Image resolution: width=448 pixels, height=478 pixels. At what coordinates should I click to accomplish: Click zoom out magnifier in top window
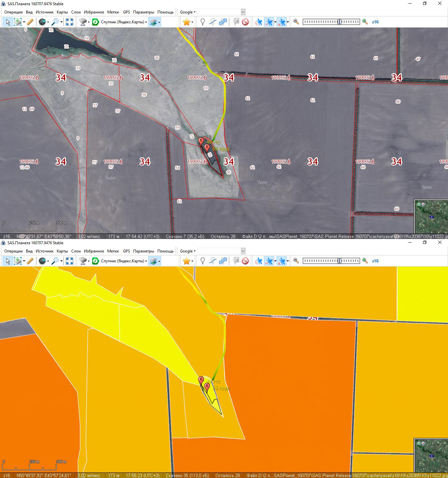[296, 22]
